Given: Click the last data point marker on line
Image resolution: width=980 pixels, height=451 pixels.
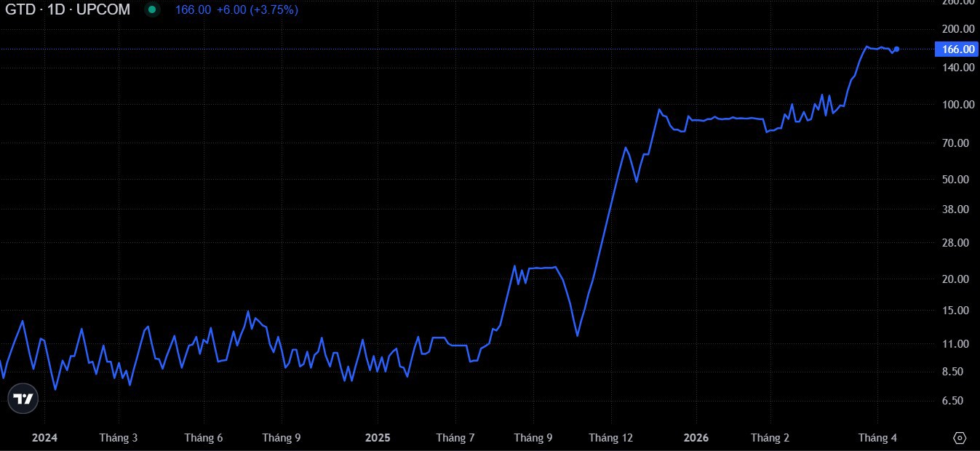Looking at the screenshot, I should click(896, 49).
